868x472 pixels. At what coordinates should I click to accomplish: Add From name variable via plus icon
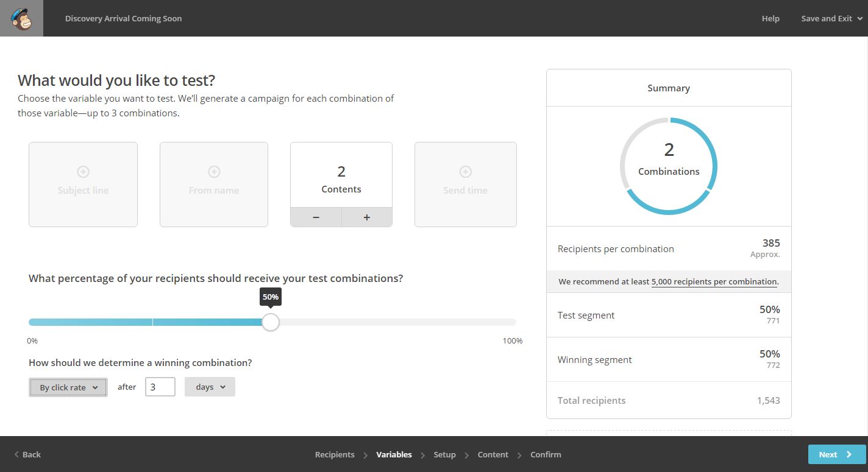[x=214, y=172]
